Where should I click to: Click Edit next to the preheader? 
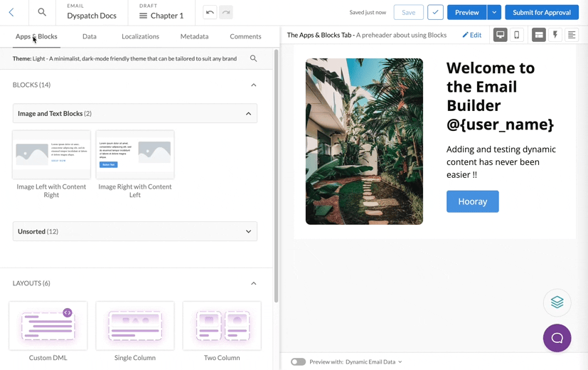click(471, 35)
